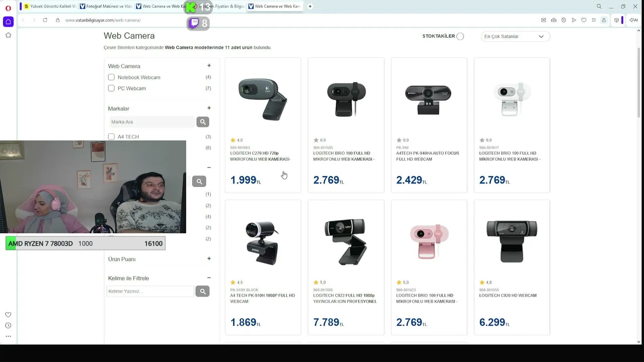The image size is (644, 362).
Task: Open Logitech C922 Full HD 1080p link
Action: pos(345,299)
